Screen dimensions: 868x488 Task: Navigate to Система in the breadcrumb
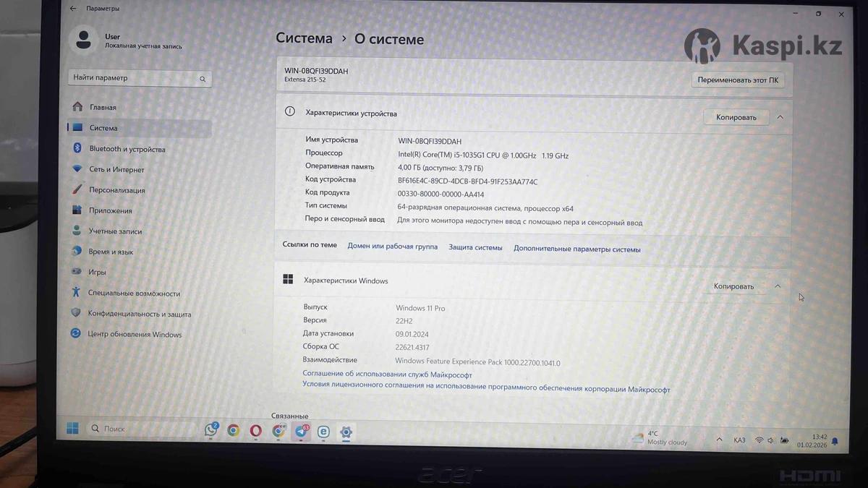coord(304,39)
